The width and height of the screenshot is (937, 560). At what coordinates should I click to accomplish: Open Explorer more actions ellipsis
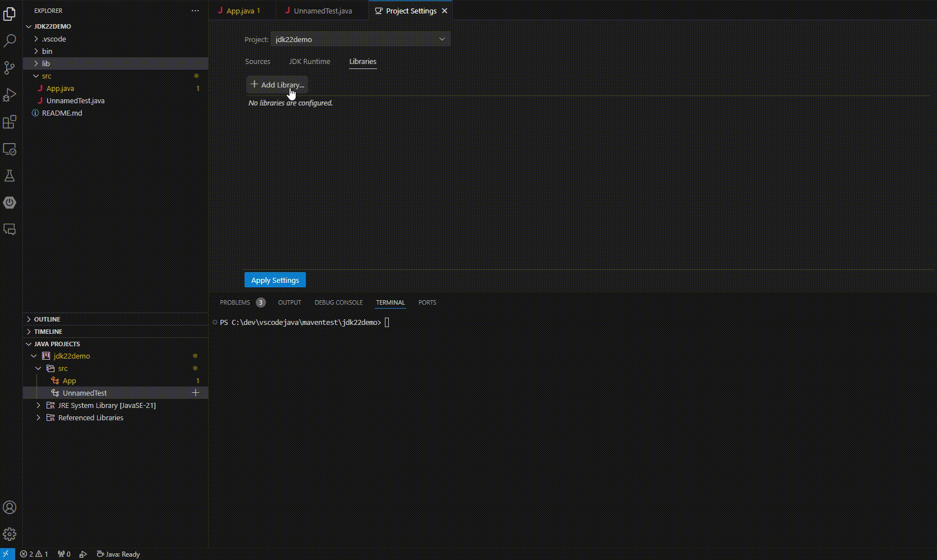click(195, 11)
